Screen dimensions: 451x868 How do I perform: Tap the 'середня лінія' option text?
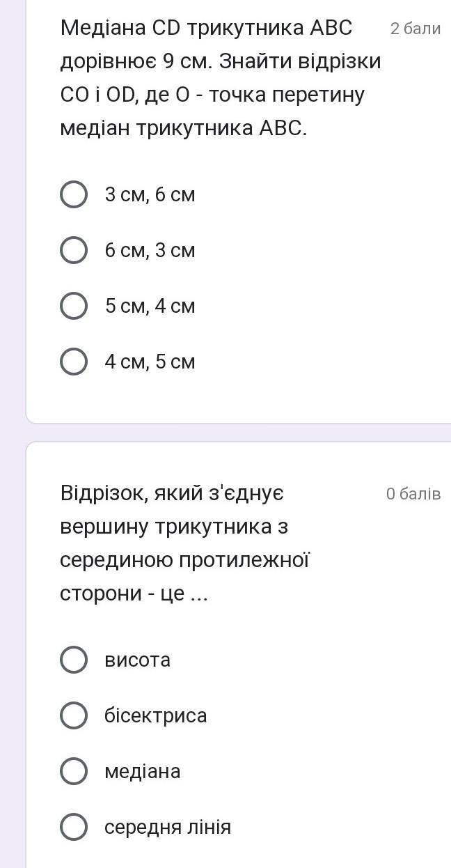(167, 828)
